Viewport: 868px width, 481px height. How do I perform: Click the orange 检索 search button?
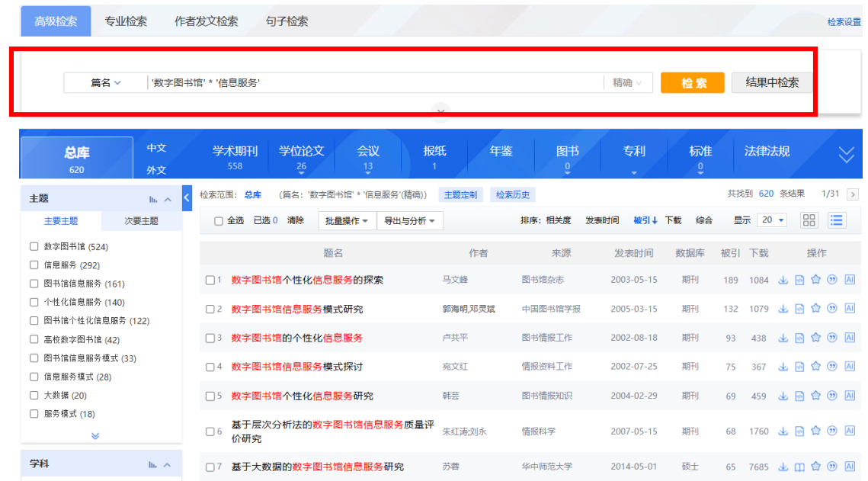[692, 83]
